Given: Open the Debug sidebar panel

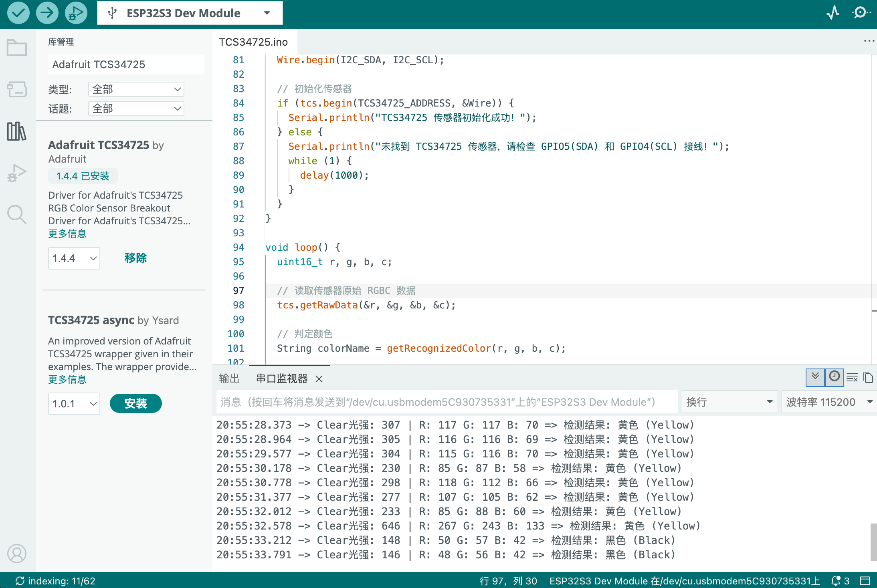Looking at the screenshot, I should (x=17, y=173).
